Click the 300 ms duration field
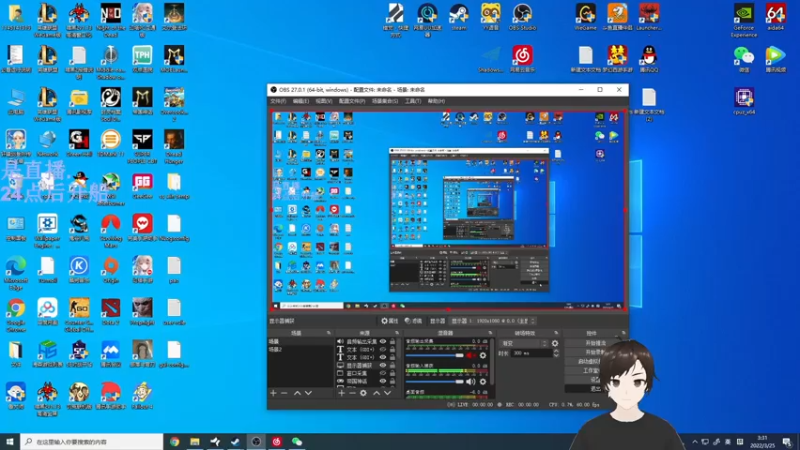The width and height of the screenshot is (800, 450). point(532,353)
